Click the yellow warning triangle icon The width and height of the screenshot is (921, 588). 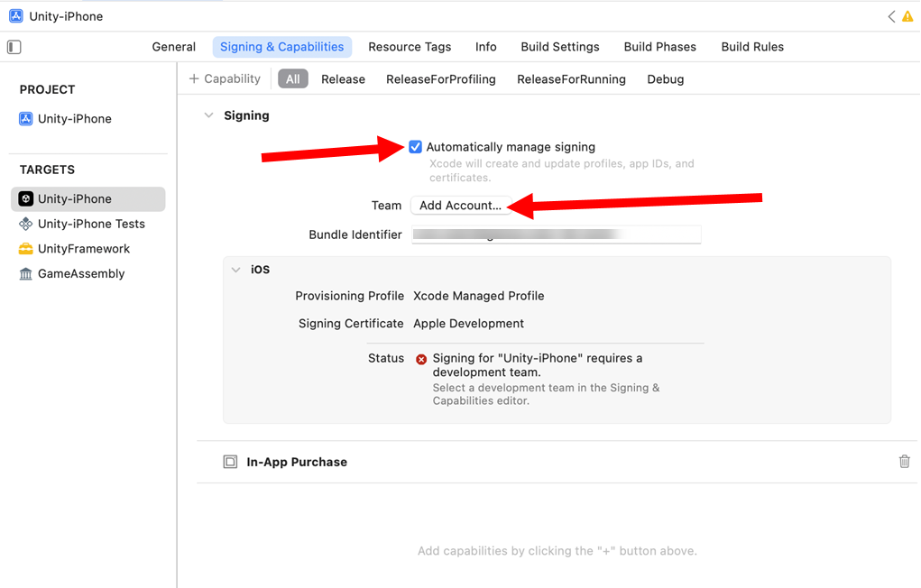click(x=907, y=16)
